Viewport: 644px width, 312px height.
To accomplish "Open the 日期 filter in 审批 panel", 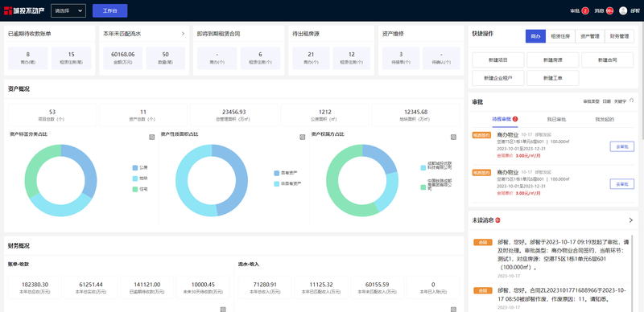I will 607,101.
